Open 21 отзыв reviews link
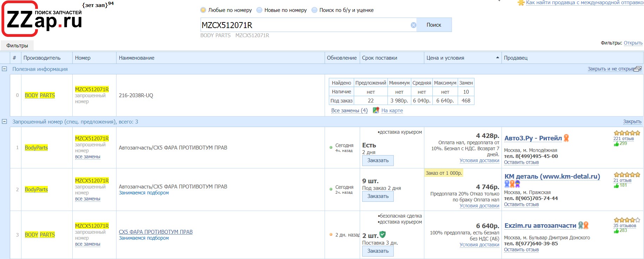 622,180
